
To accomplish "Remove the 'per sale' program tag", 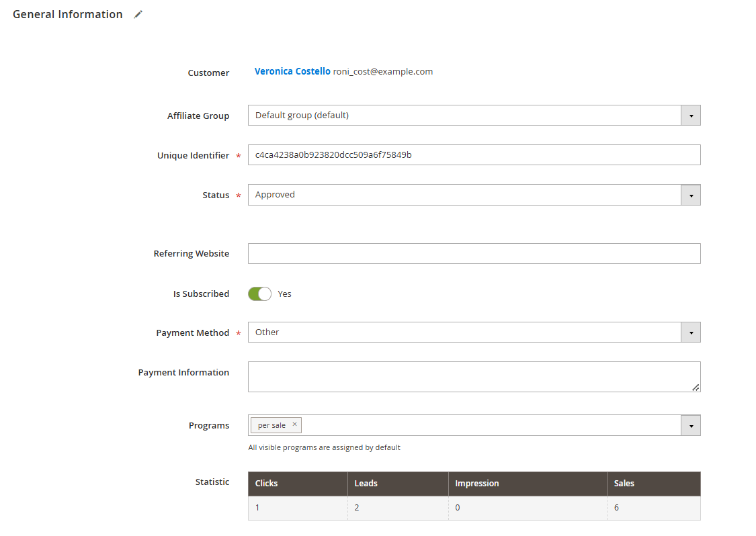I will click(294, 425).
